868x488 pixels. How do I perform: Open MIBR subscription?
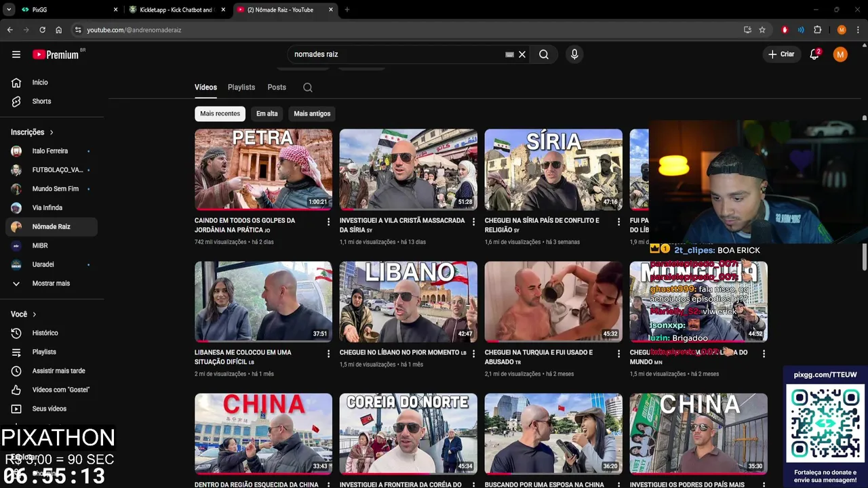[52, 245]
